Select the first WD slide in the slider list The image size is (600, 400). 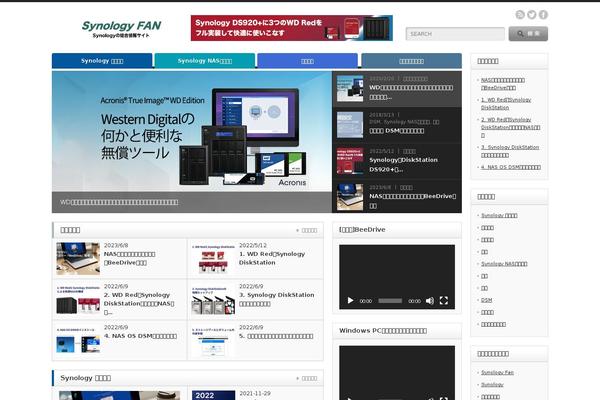(397, 89)
